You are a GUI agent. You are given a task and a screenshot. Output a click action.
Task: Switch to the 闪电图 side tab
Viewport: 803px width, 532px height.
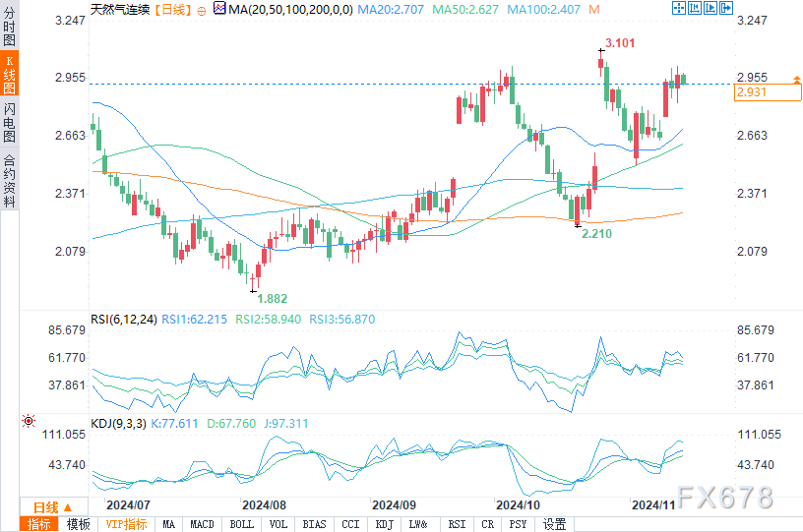click(10, 125)
